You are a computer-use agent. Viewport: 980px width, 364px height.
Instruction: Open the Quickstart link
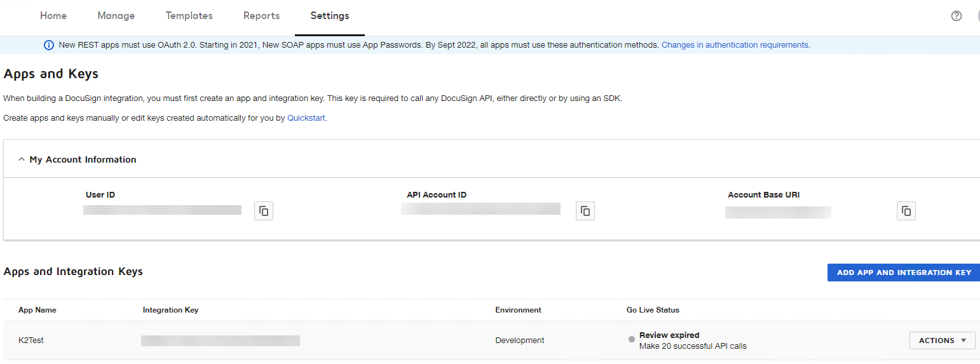[306, 118]
